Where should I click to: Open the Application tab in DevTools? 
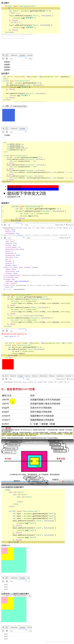point(60,376)
